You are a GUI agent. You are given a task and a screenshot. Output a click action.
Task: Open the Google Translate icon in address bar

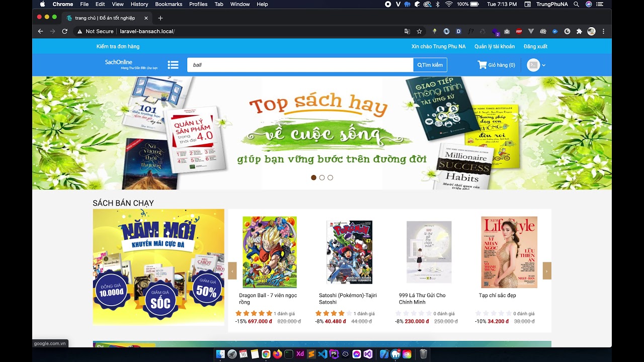pyautogui.click(x=407, y=31)
